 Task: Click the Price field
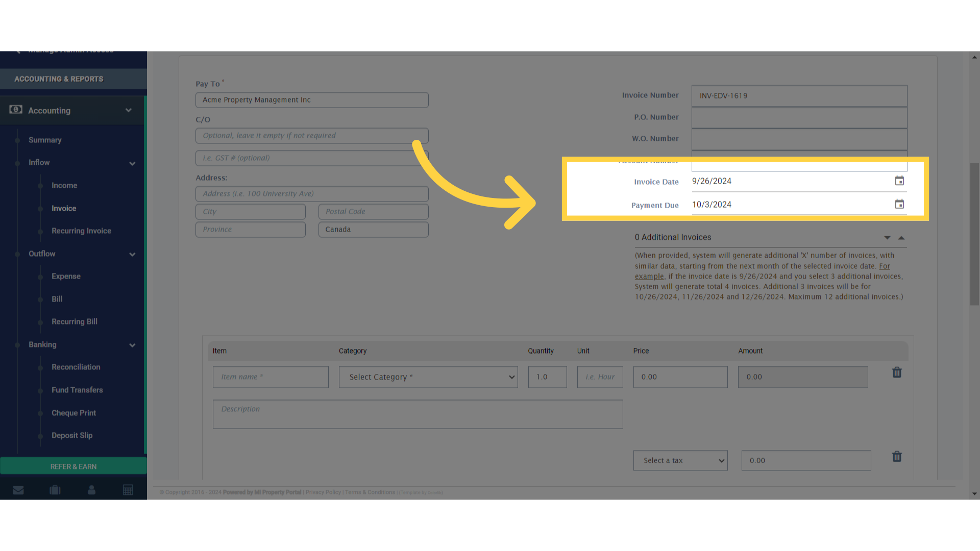680,377
